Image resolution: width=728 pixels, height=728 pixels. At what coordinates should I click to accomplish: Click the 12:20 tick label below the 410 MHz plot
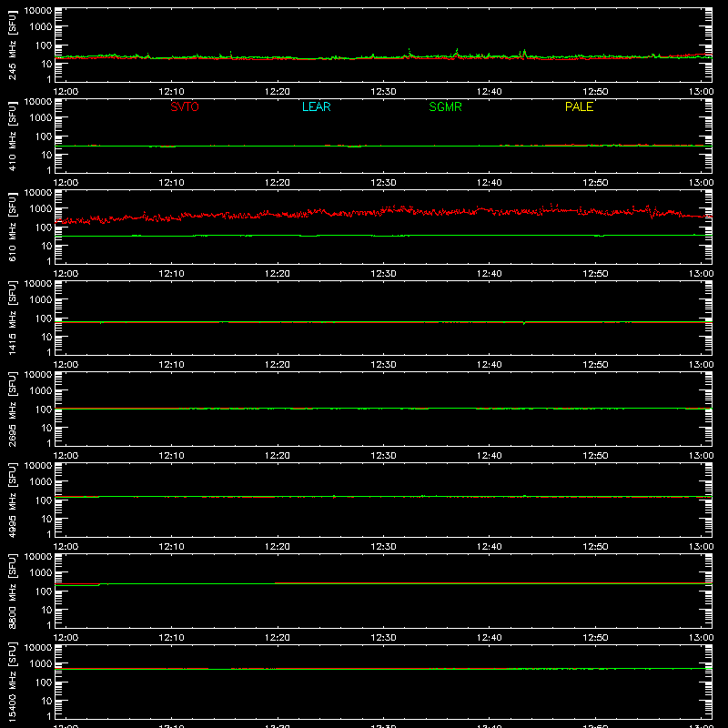278,183
